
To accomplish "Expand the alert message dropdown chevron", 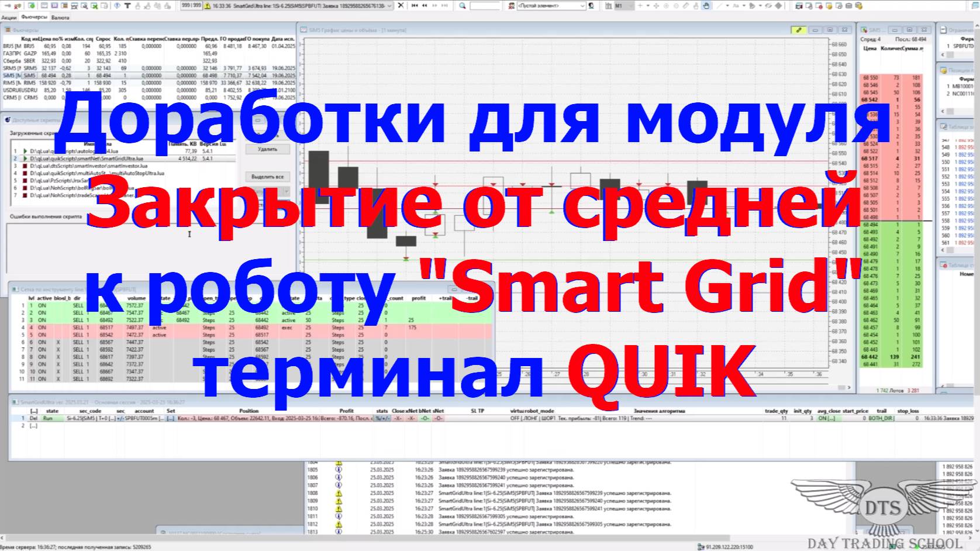I will click(389, 6).
